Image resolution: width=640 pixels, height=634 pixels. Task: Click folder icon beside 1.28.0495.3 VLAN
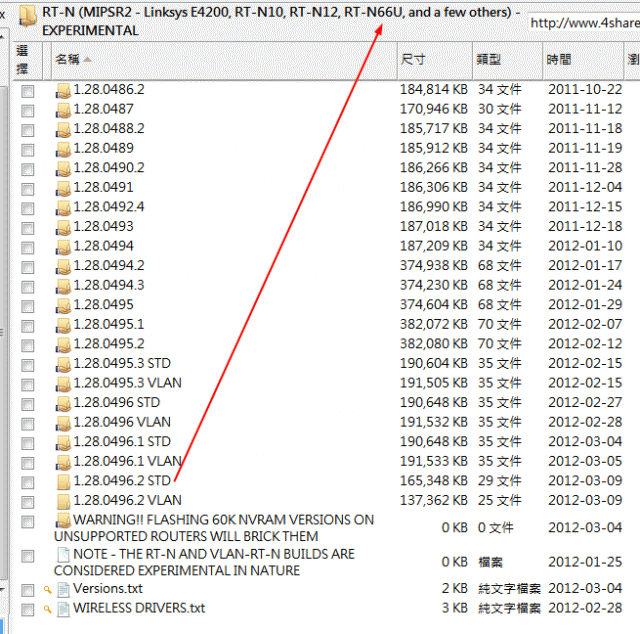pyautogui.click(x=63, y=384)
